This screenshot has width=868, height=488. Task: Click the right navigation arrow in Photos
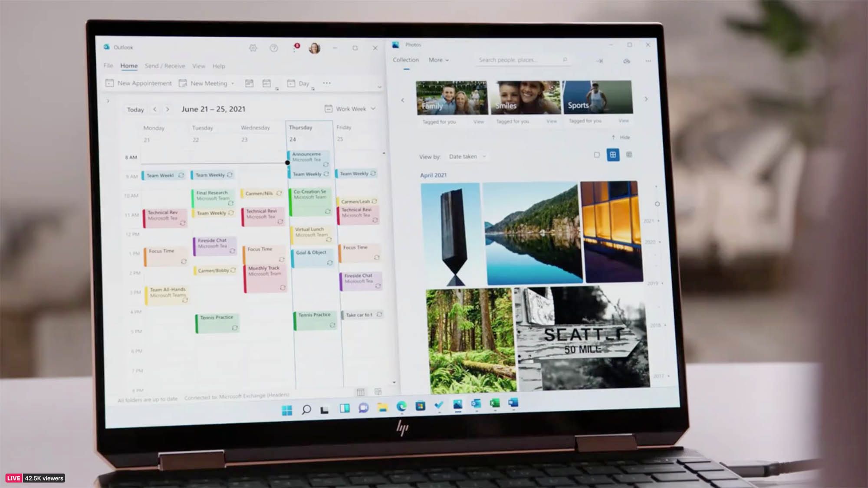tap(646, 99)
